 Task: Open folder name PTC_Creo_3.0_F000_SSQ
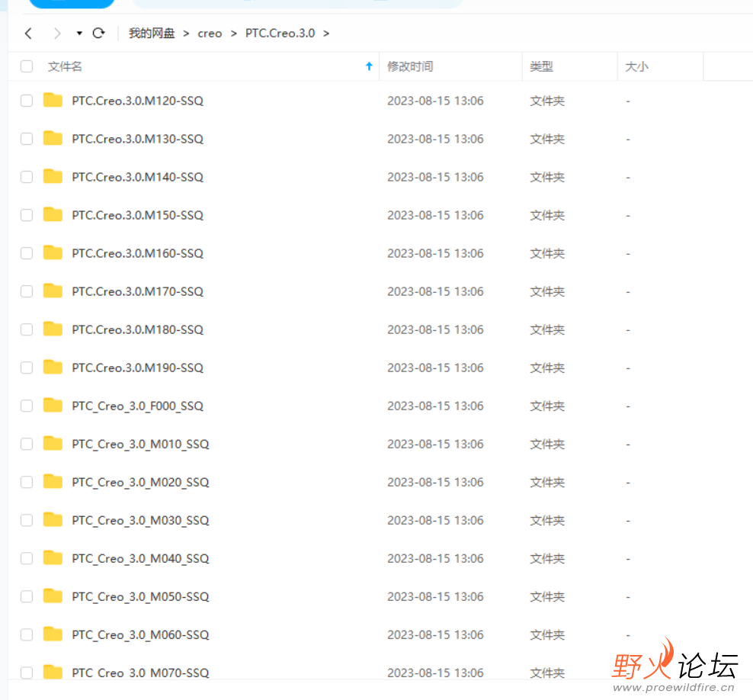[x=138, y=406]
